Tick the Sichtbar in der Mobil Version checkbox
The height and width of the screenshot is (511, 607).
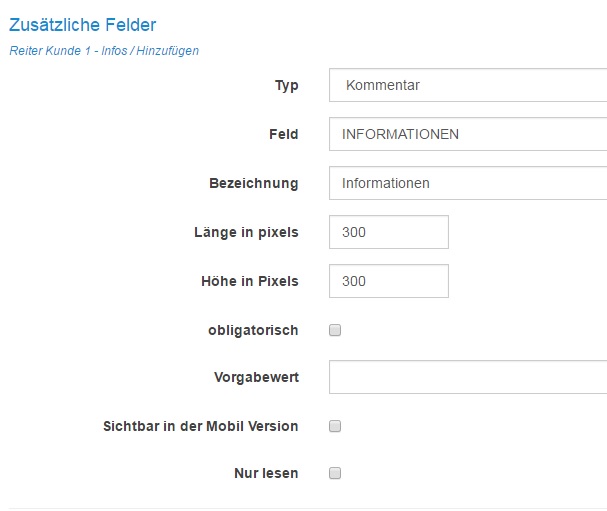[336, 426]
